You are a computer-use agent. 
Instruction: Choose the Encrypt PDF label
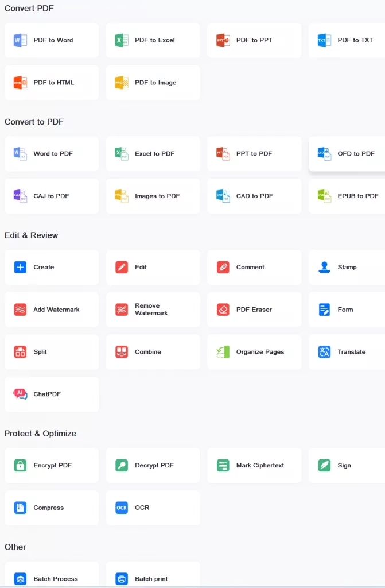pos(52,465)
